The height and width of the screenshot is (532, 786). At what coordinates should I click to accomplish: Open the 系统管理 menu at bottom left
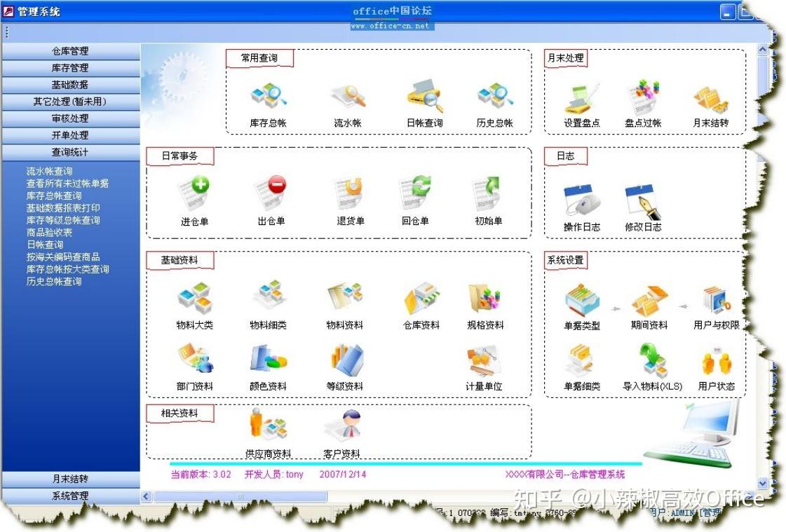69,496
